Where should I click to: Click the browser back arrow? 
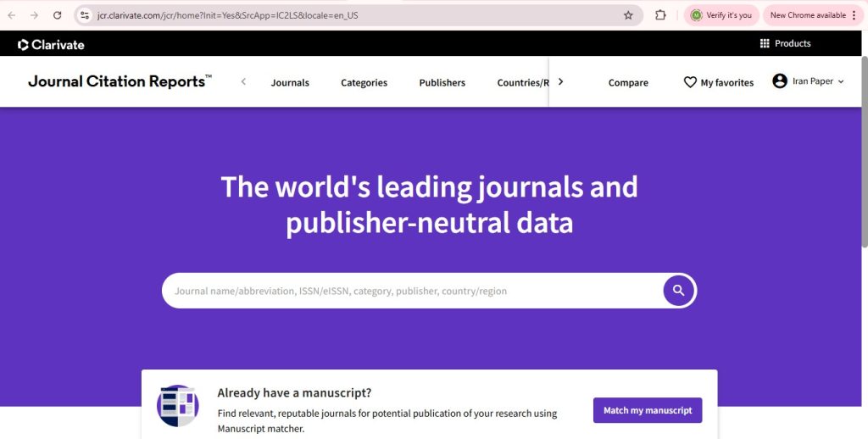click(12, 15)
